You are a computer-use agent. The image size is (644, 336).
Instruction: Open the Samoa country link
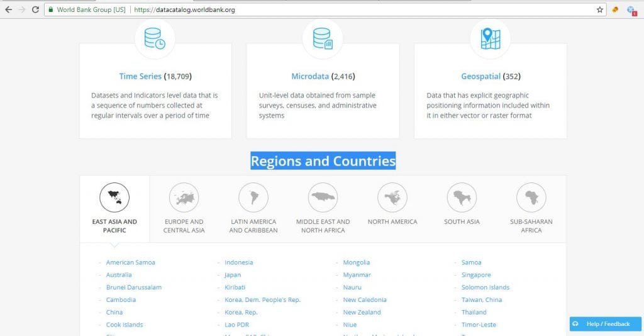coord(471,262)
